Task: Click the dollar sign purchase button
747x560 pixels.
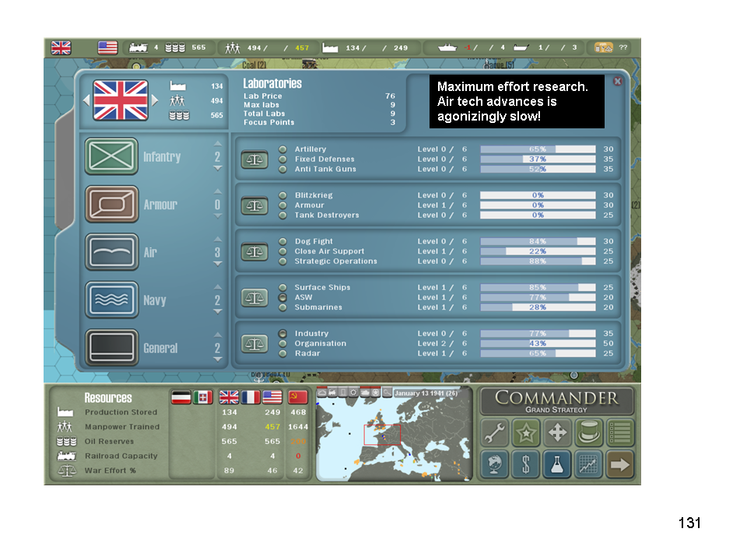Action: (x=526, y=464)
